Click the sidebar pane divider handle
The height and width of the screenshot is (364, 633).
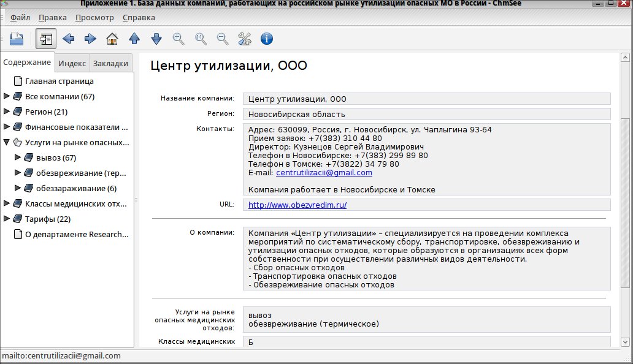tap(136, 200)
